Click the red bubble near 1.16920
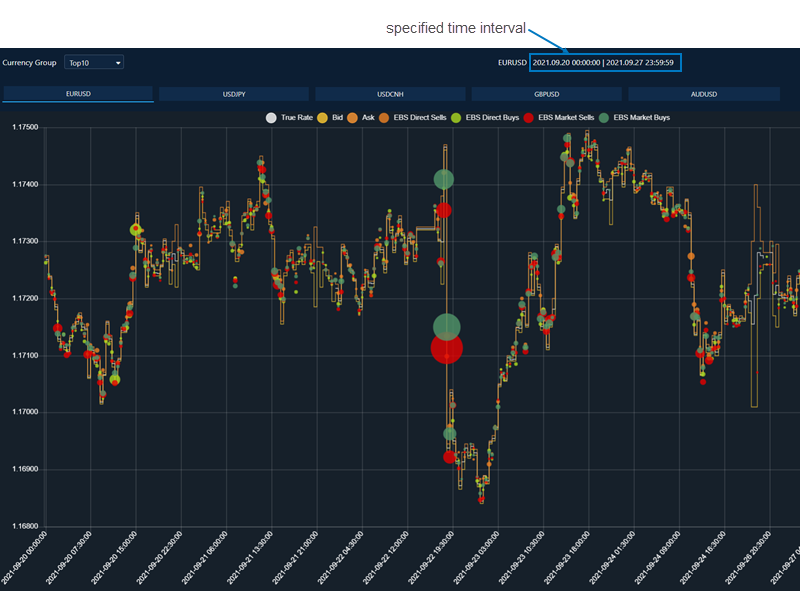 tap(449, 456)
